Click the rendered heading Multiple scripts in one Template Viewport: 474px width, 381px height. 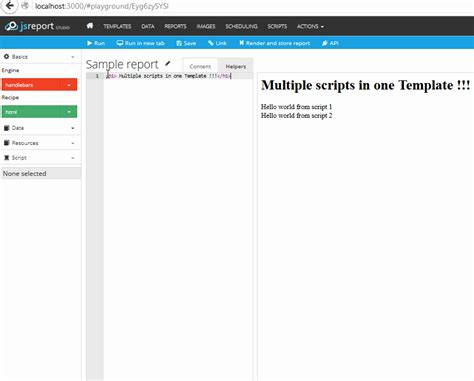pos(366,85)
